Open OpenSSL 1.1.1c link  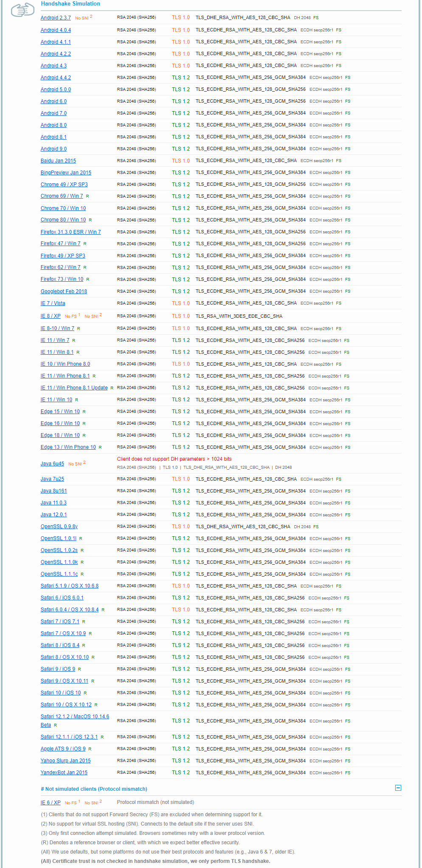(59, 574)
